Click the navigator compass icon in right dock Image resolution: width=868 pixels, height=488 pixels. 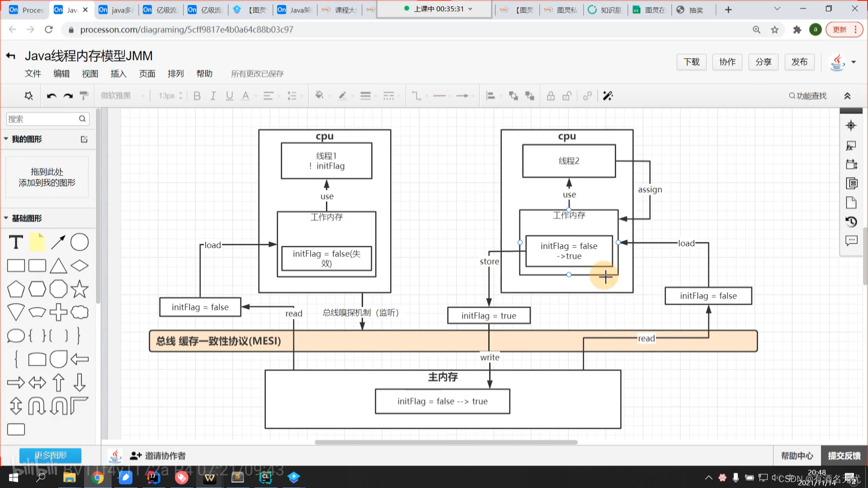[851, 125]
